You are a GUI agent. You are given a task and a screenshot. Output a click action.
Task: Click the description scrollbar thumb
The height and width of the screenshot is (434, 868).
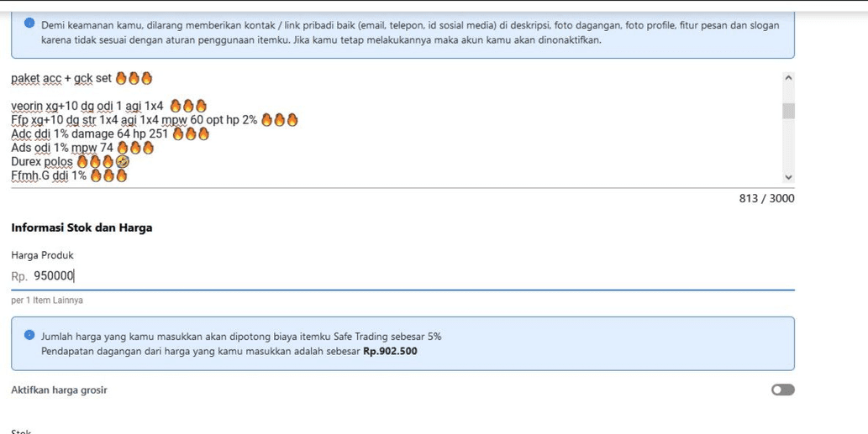click(789, 111)
